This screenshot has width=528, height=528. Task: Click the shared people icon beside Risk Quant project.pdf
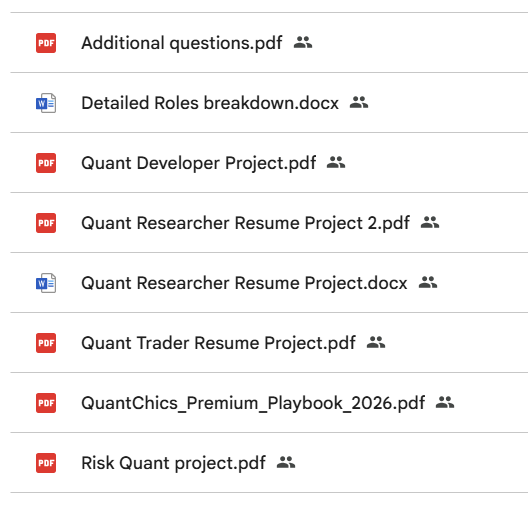coord(286,462)
